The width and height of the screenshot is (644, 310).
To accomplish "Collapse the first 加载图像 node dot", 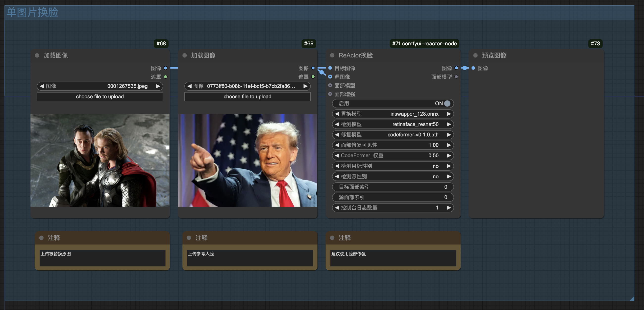I will coord(37,55).
